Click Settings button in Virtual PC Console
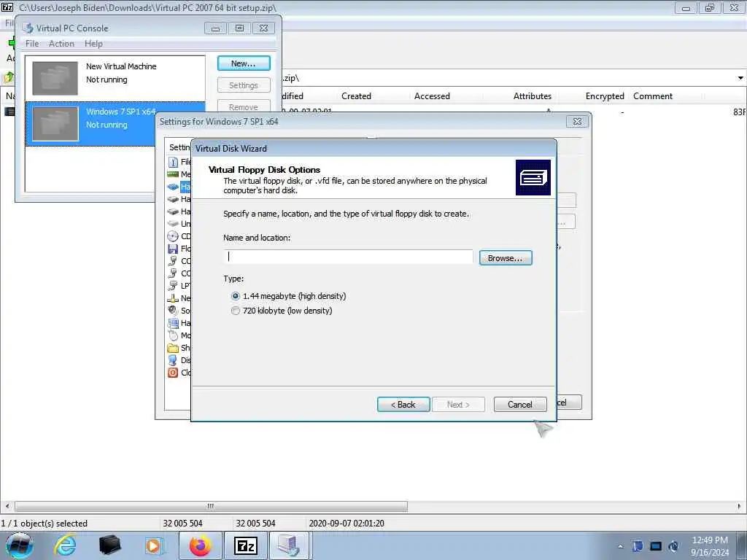Viewport: 747px width, 560px height. coord(244,85)
